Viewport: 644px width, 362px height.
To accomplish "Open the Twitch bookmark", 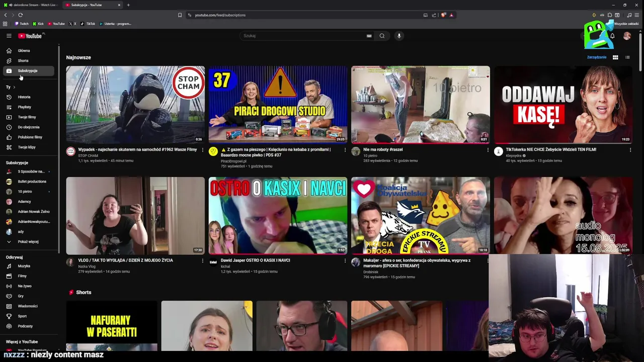I will pyautogui.click(x=22, y=24).
